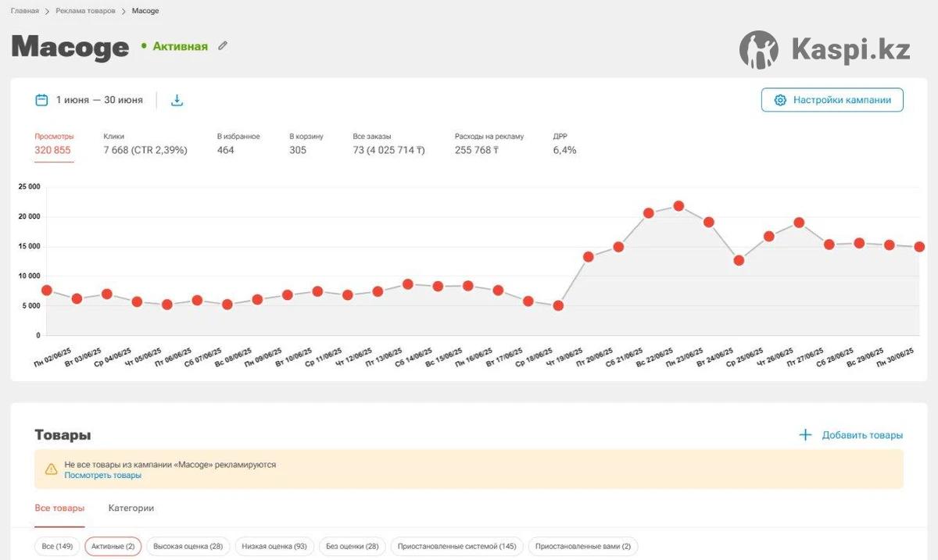
Task: Click the Kaspi.kz logo
Action: pos(825,50)
